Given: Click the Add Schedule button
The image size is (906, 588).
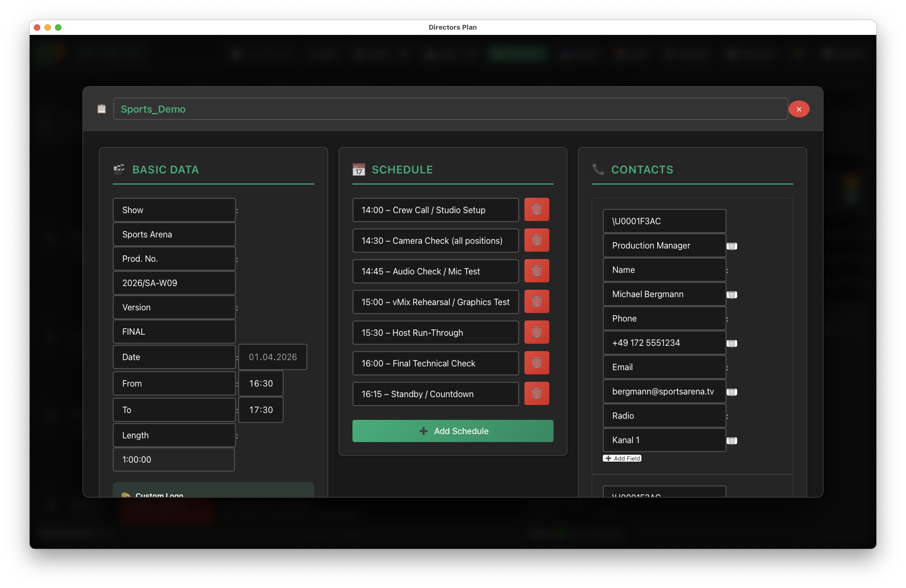Looking at the screenshot, I should tap(453, 431).
